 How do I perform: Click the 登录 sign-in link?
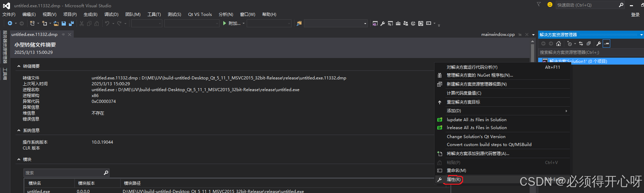635,15
